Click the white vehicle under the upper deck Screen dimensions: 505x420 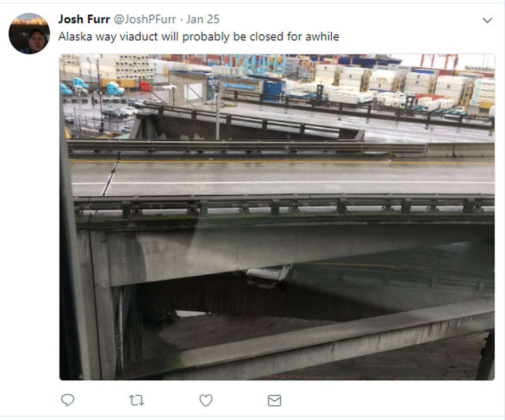click(x=268, y=273)
